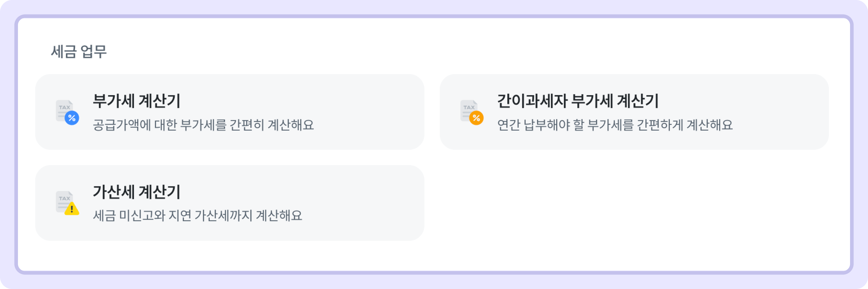
Task: Open the 가산세 계산기 title link
Action: 136,192
